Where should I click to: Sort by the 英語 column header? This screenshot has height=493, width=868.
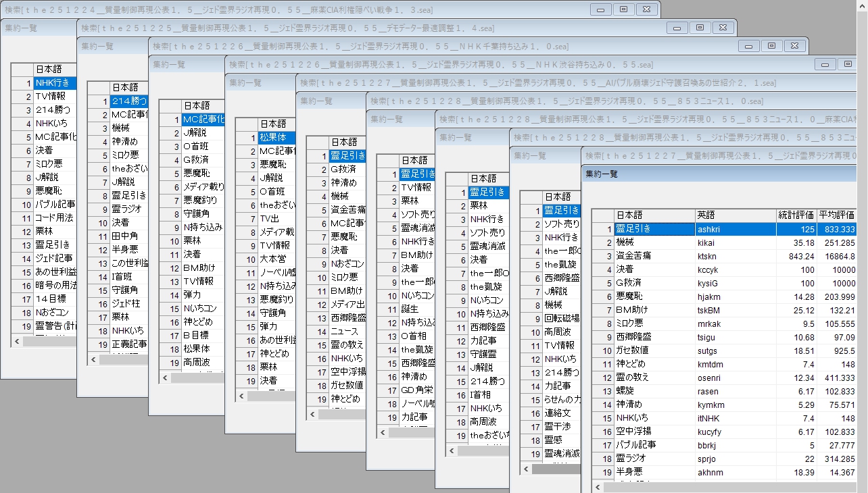(x=735, y=215)
